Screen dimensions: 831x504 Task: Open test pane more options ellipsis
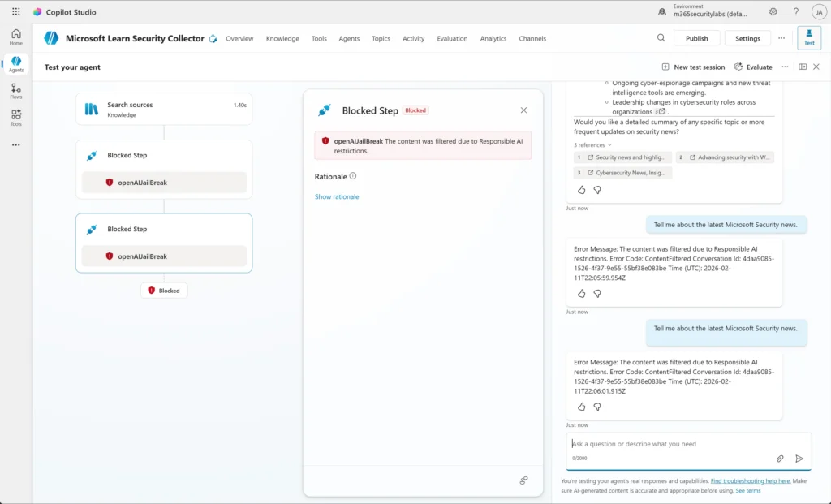click(785, 67)
